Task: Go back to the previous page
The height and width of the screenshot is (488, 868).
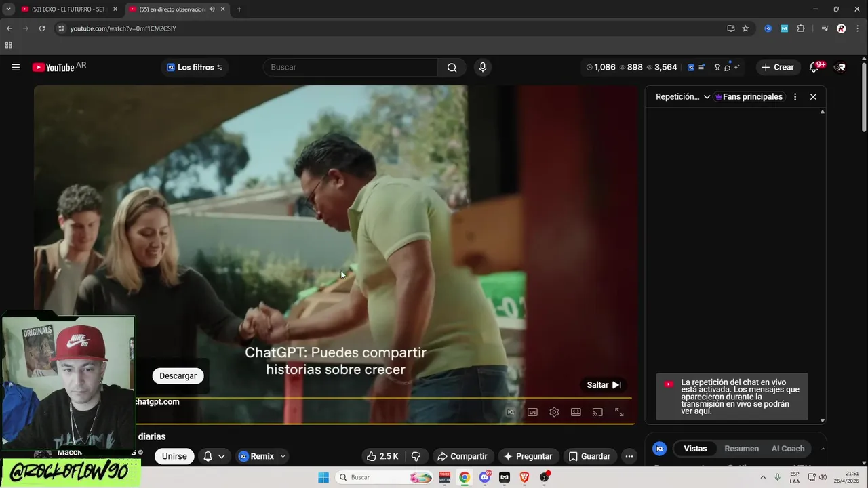Action: (x=9, y=28)
